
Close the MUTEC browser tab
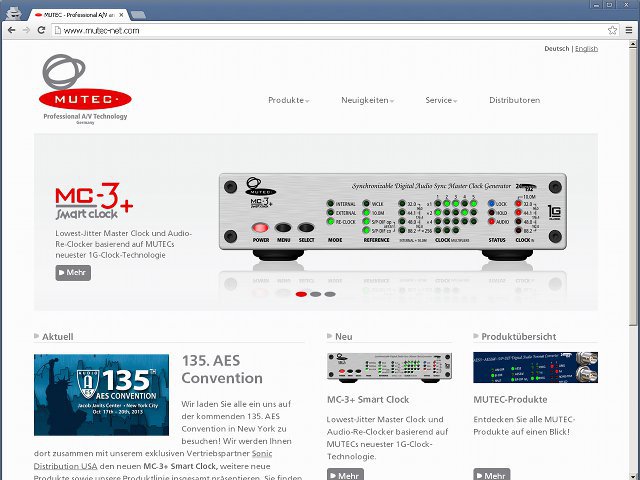(x=122, y=14)
